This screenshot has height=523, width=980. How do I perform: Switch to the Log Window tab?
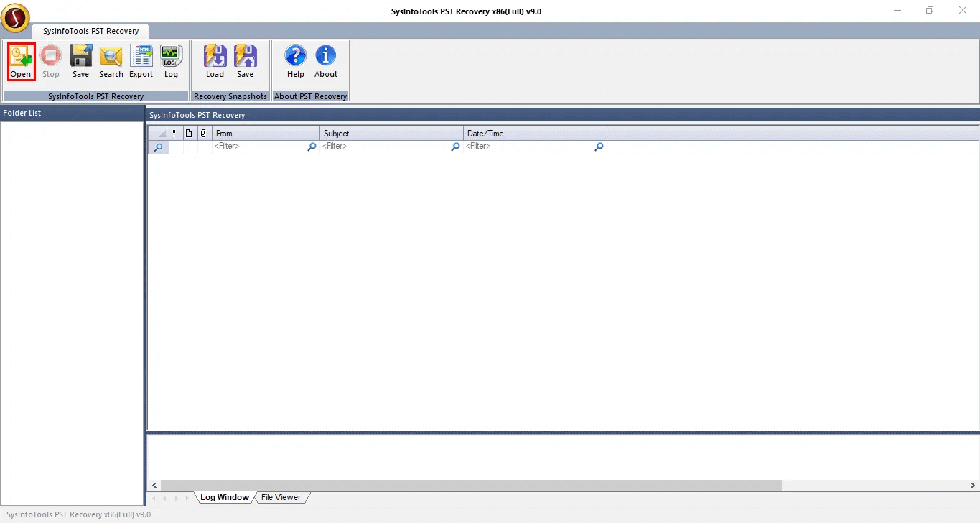click(x=224, y=497)
